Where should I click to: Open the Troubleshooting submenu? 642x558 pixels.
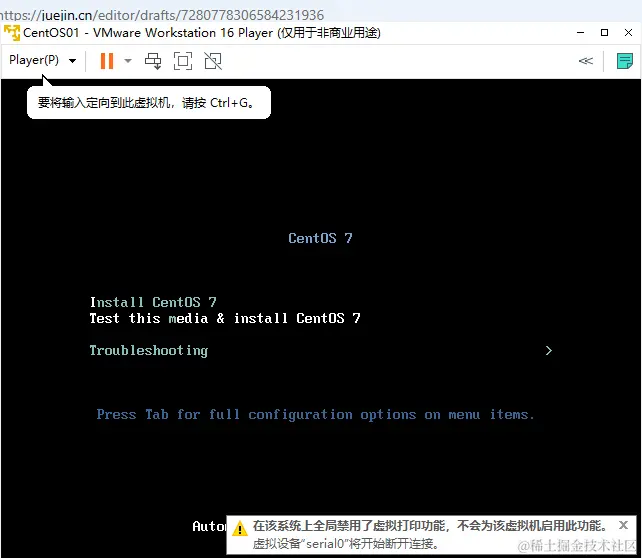[x=149, y=350]
